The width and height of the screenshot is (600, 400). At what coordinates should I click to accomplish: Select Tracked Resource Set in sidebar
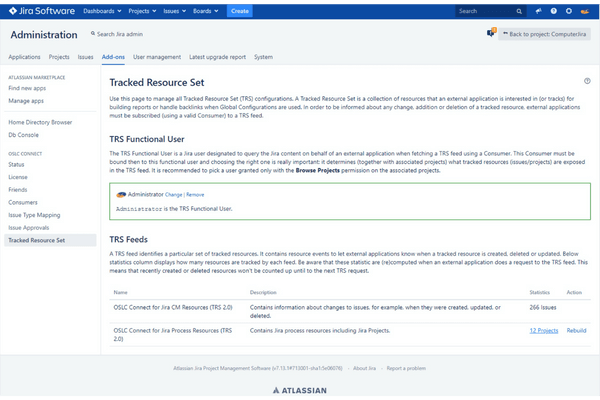[x=50, y=240]
